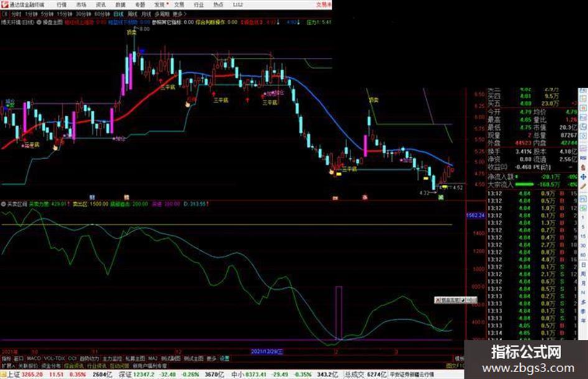Open the 关联报价 tab

tap(28, 365)
